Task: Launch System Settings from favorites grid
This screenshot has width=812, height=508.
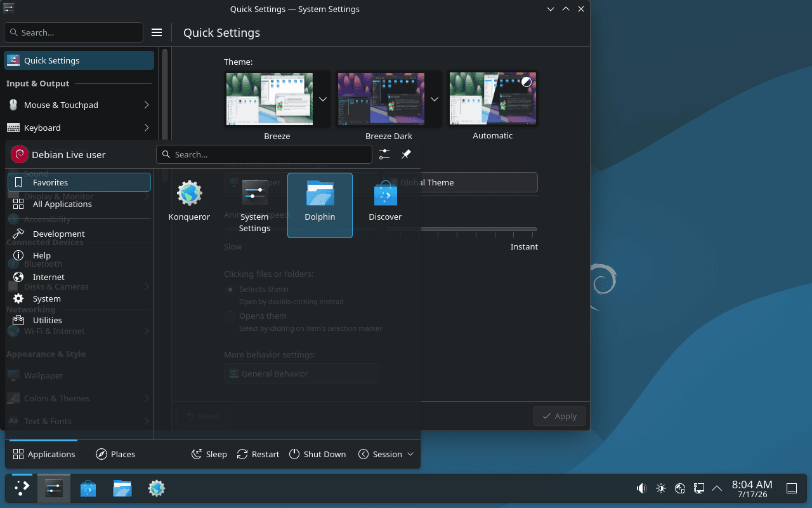Action: (254, 204)
